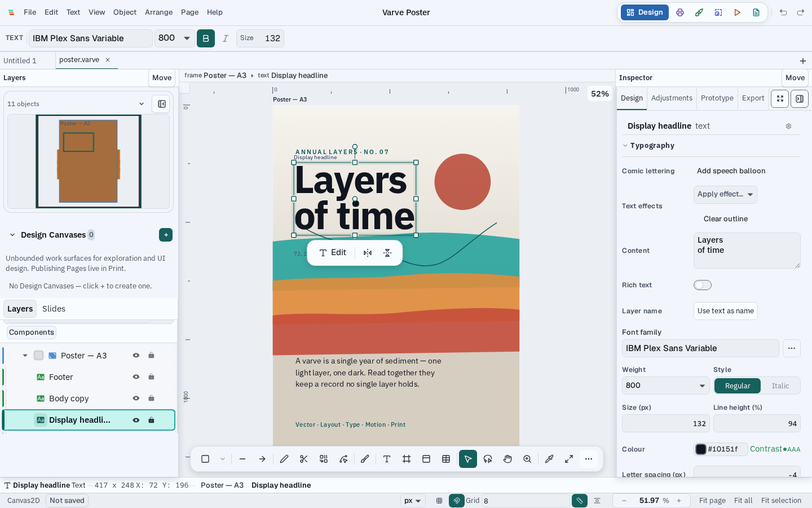The image size is (812, 508).
Task: Click the line tool in bottom toolbar
Action: tap(242, 459)
